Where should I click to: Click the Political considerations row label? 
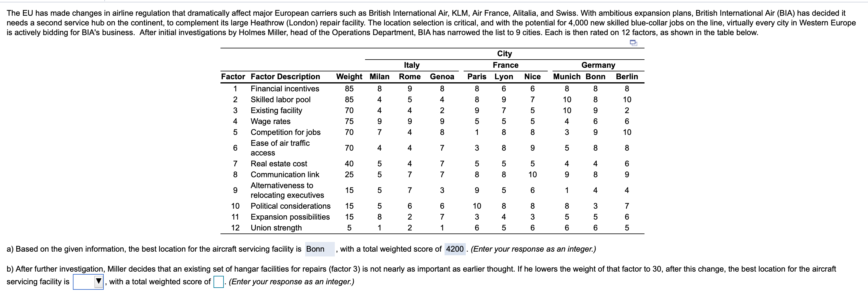tap(291, 206)
